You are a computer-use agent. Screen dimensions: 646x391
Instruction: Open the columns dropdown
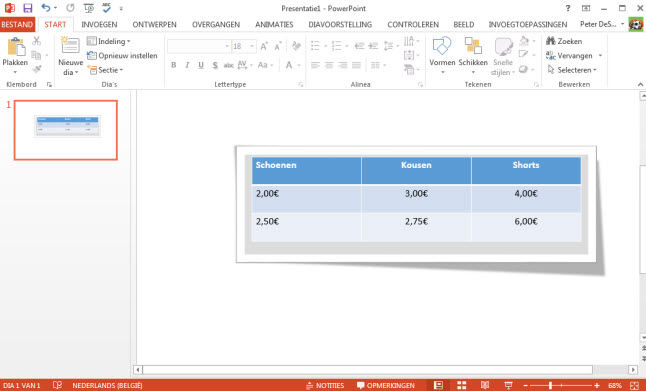click(x=378, y=65)
